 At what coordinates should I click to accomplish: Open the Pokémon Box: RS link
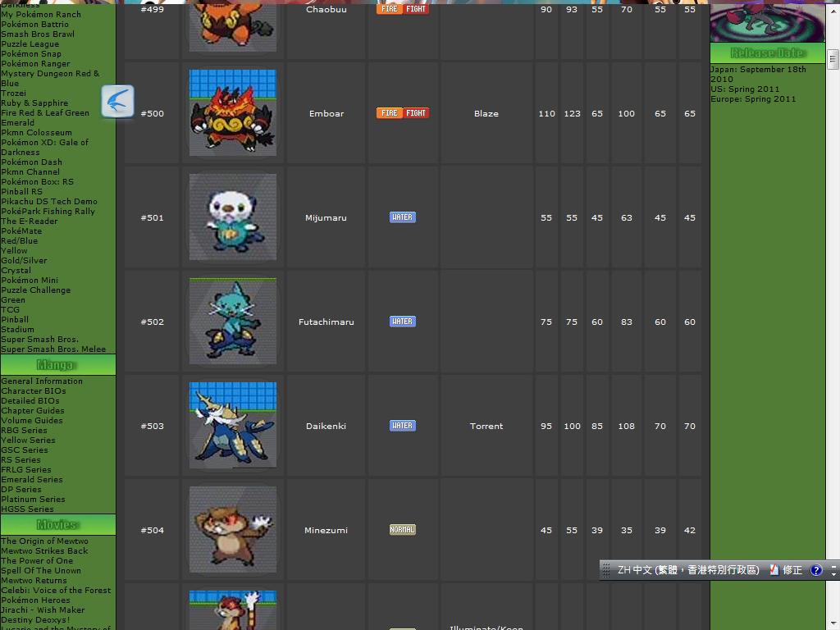[x=38, y=181]
